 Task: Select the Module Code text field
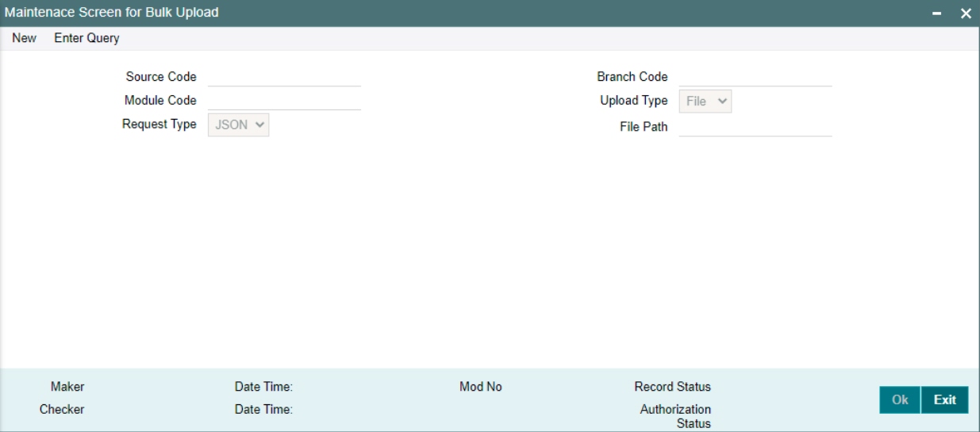pos(284,101)
